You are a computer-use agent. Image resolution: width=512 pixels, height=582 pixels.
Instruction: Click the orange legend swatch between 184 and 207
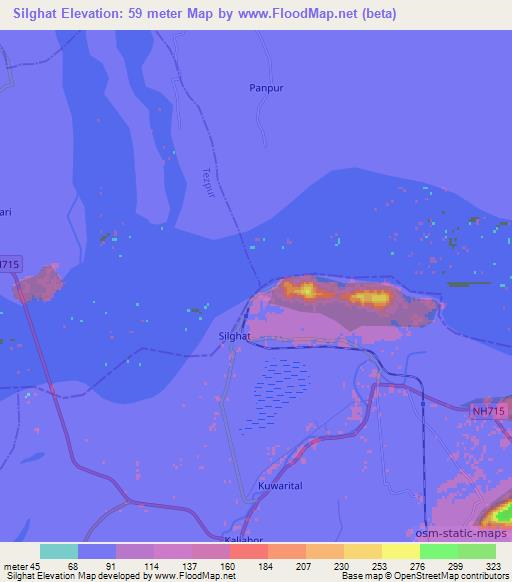[x=287, y=552]
